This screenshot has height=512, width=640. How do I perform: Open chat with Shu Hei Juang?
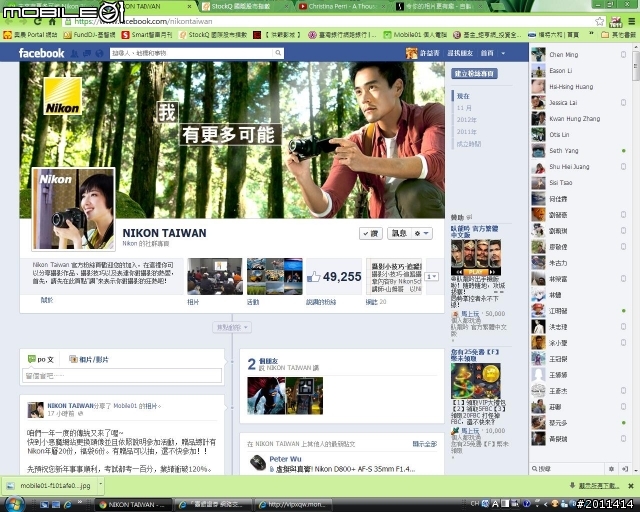point(580,167)
